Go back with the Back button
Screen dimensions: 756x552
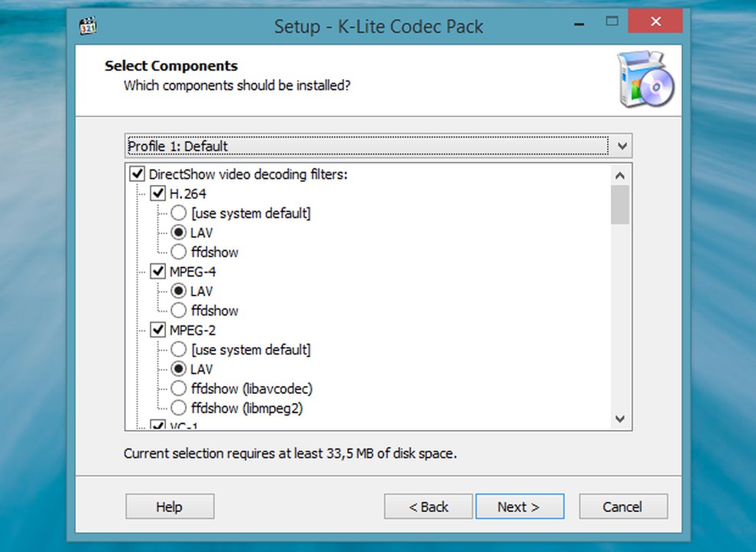[x=429, y=507]
